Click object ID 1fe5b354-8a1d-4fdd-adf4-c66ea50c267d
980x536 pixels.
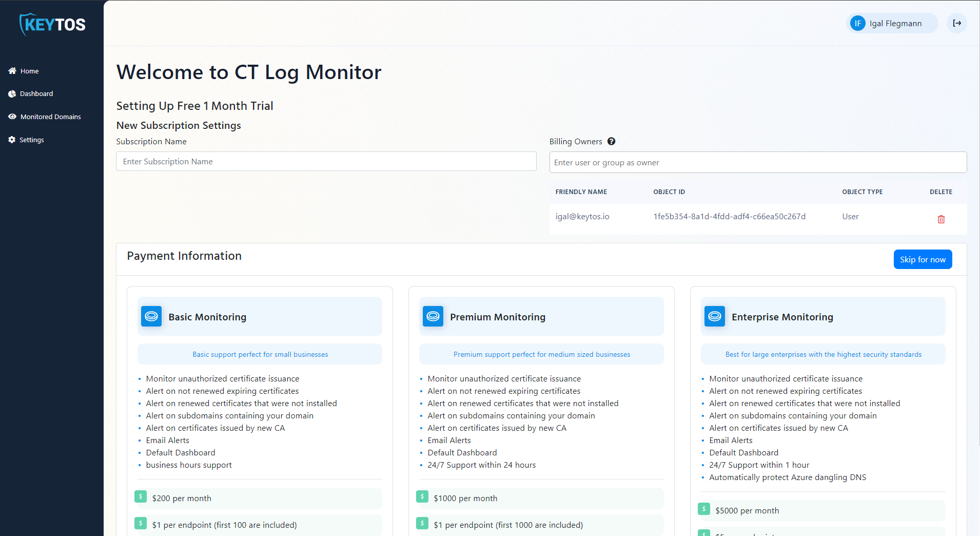(729, 216)
